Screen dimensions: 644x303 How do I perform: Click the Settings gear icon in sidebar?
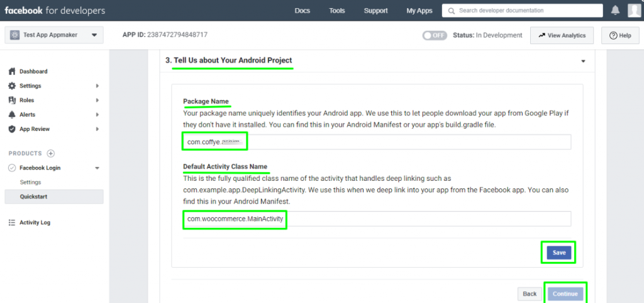pyautogui.click(x=13, y=86)
